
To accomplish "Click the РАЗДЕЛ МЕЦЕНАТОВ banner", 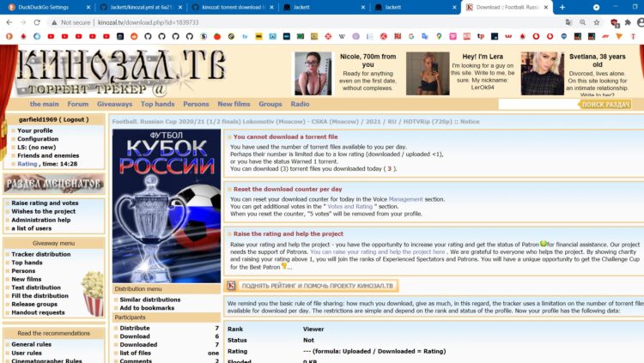I will click(x=54, y=184).
